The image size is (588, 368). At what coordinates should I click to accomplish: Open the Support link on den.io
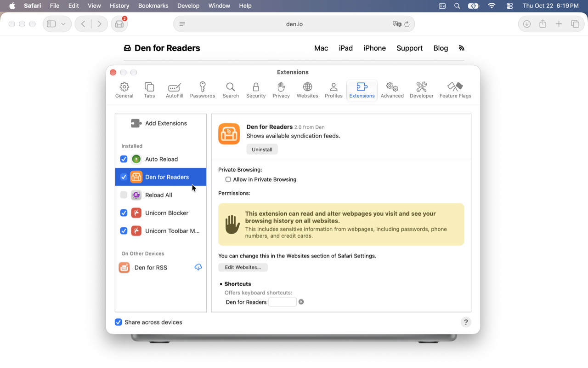(409, 48)
